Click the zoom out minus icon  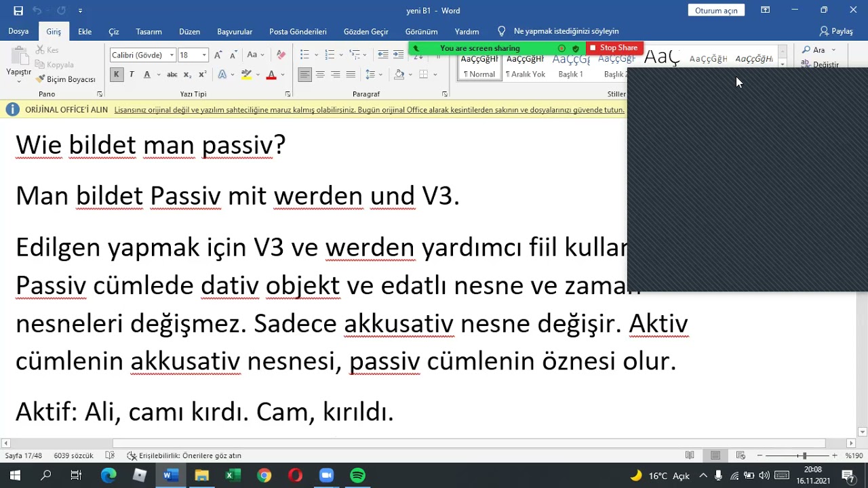[759, 455]
